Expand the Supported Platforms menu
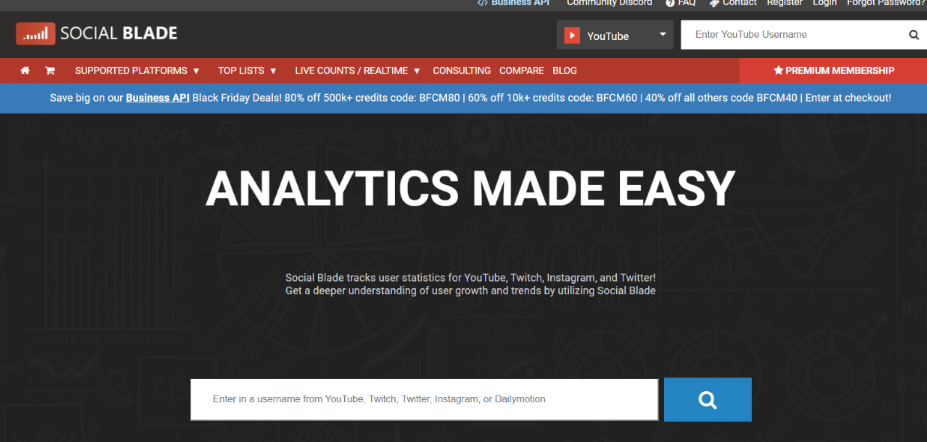This screenshot has width=927, height=442. 137,71
